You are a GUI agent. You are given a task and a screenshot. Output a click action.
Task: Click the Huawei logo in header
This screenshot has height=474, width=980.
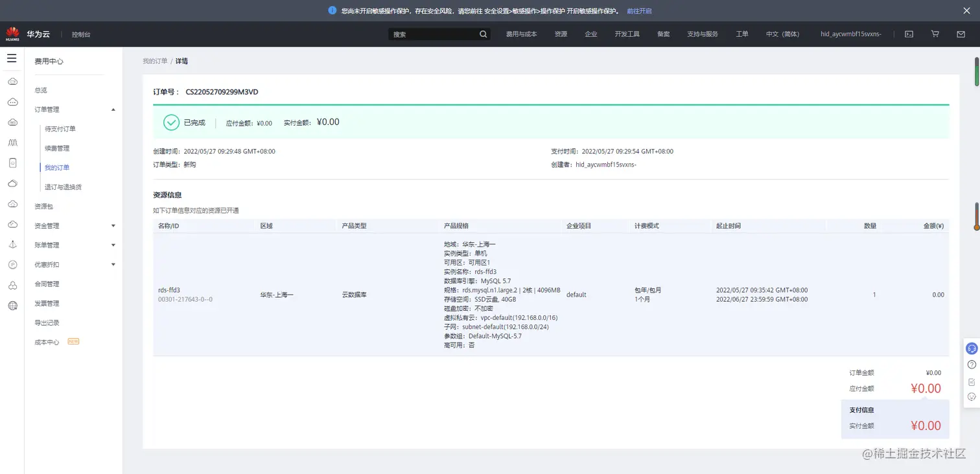12,33
